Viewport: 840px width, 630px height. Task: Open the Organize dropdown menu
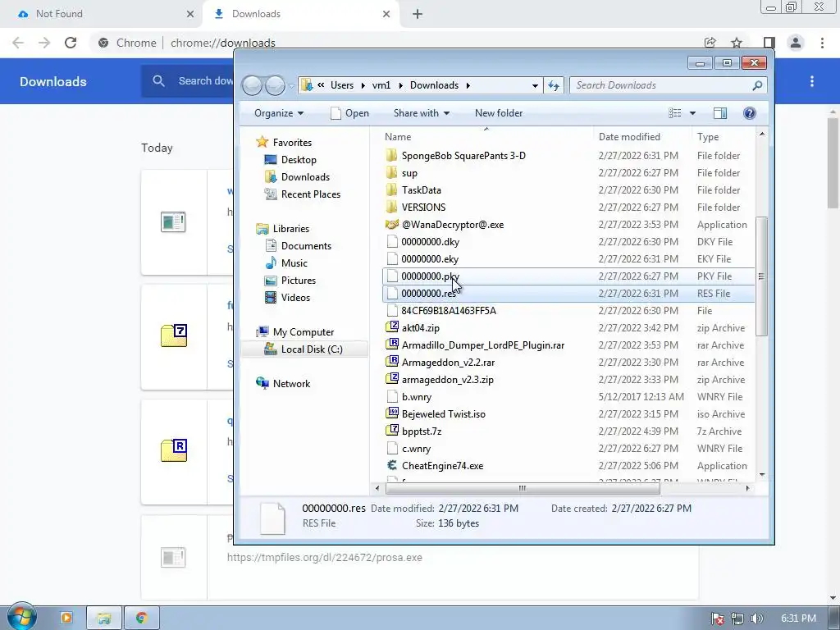pos(279,113)
